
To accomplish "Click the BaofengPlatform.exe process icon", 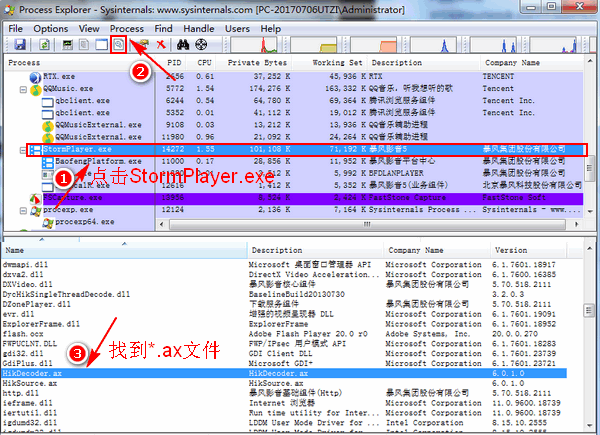I will (47, 162).
